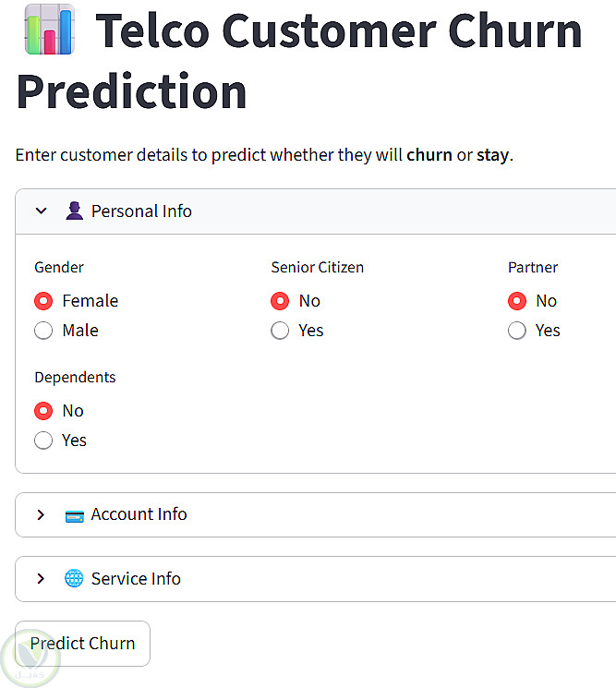
Task: Click the person icon beside Personal Info
Action: click(75, 211)
